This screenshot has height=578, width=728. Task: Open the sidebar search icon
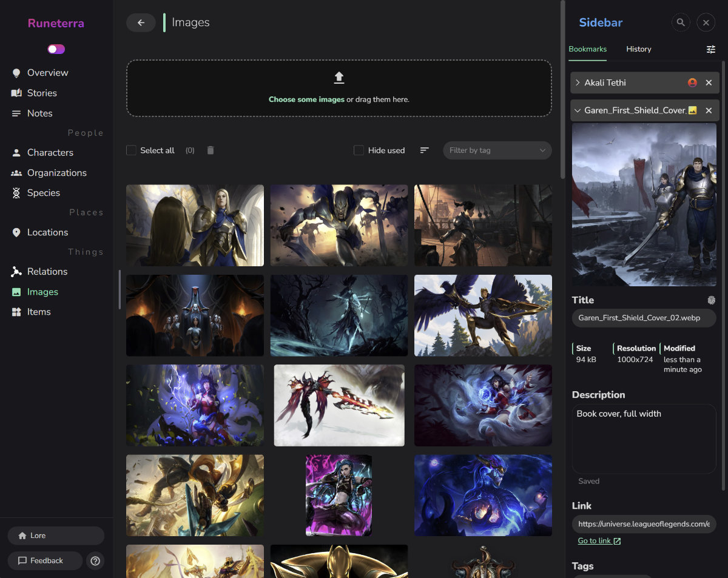[681, 22]
